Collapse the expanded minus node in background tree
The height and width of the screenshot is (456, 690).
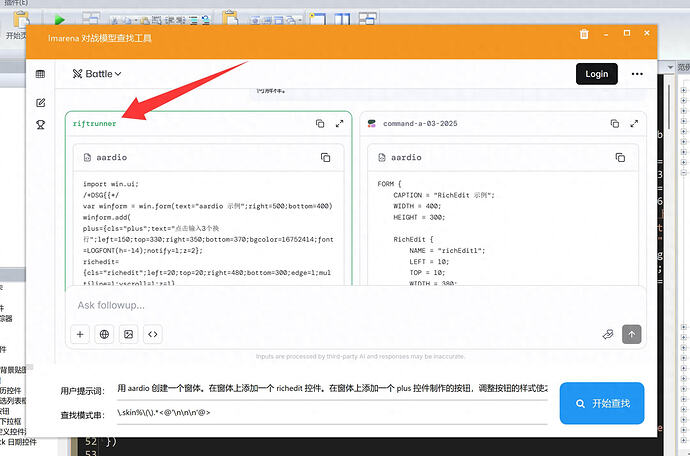(x=683, y=173)
